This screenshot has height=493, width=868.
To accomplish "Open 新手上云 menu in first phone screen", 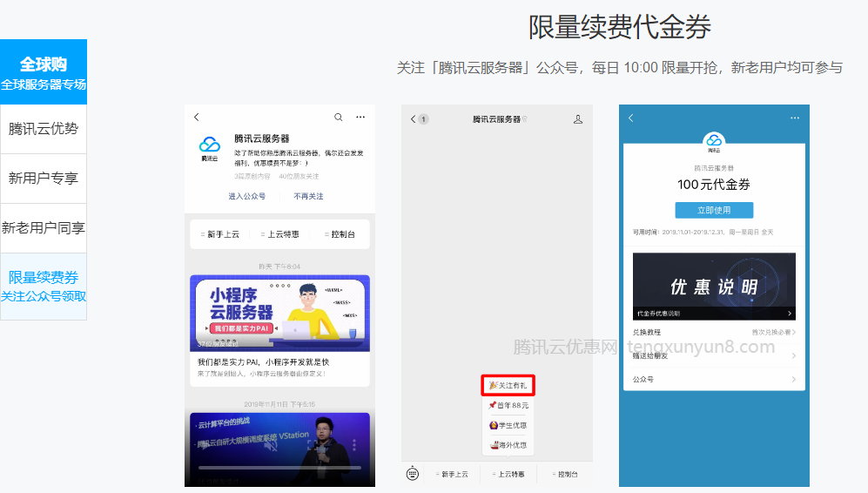I will click(x=220, y=234).
